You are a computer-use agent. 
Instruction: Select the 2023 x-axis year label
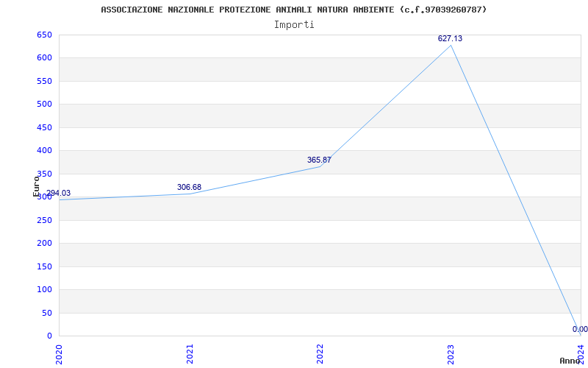point(451,354)
